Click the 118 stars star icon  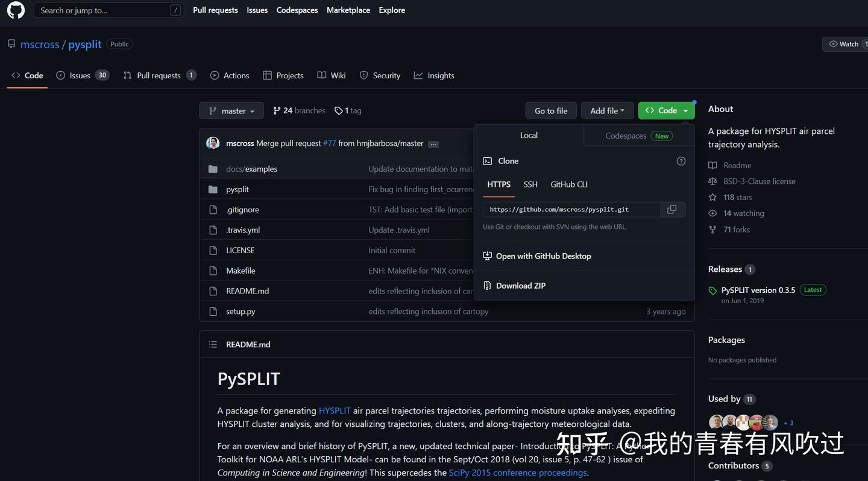712,197
